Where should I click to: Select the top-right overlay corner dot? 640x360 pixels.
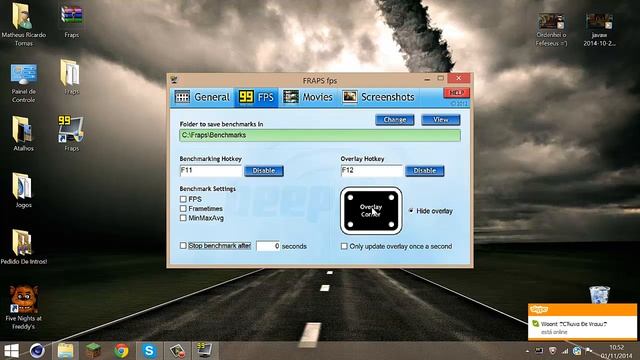coord(391,198)
